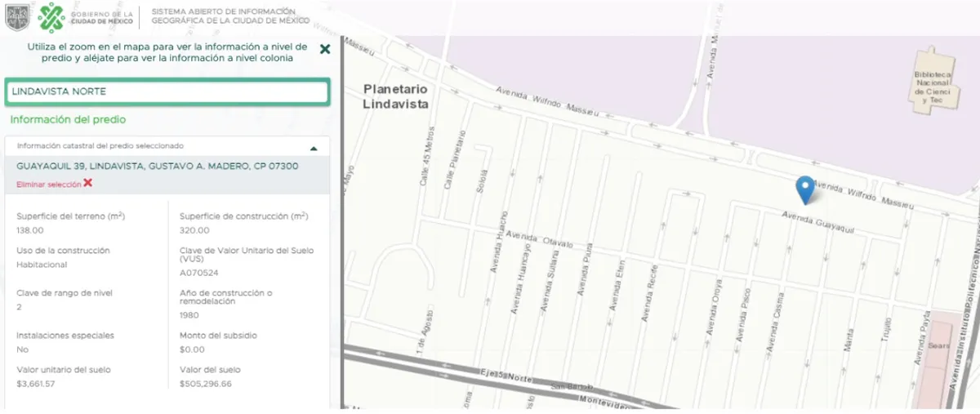Screen dimensions: 980x414
Task: Collapse the Información catastral panel arrow
Action: (x=314, y=149)
